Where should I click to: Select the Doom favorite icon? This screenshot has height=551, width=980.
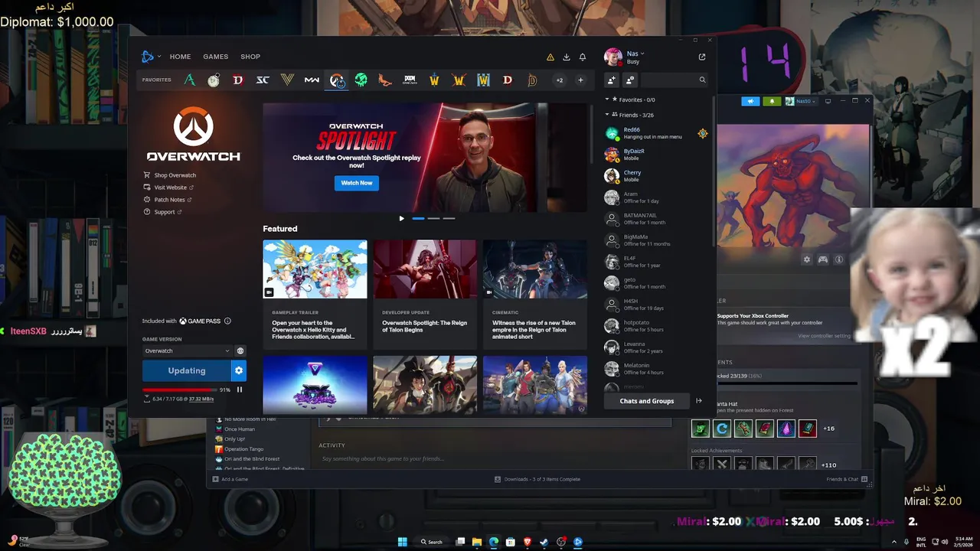click(x=410, y=80)
